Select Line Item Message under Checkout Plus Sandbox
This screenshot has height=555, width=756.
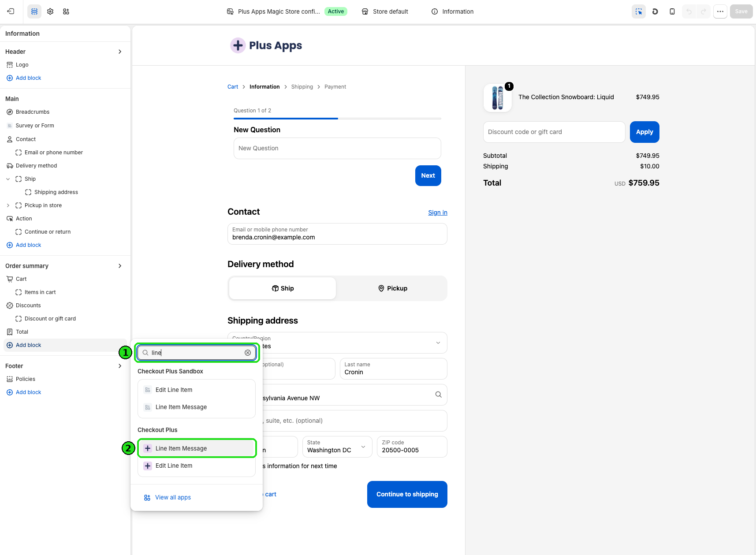pyautogui.click(x=197, y=407)
